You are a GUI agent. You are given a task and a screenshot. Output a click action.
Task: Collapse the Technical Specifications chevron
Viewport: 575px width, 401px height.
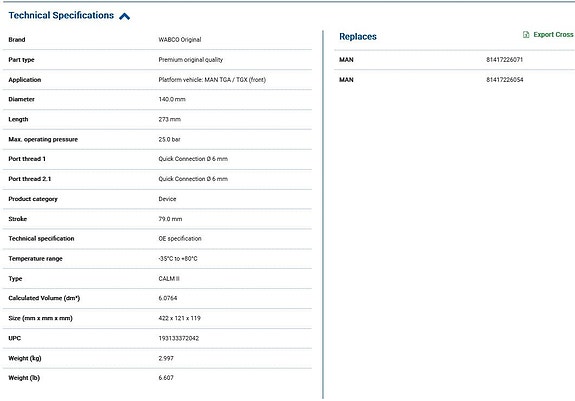click(125, 16)
